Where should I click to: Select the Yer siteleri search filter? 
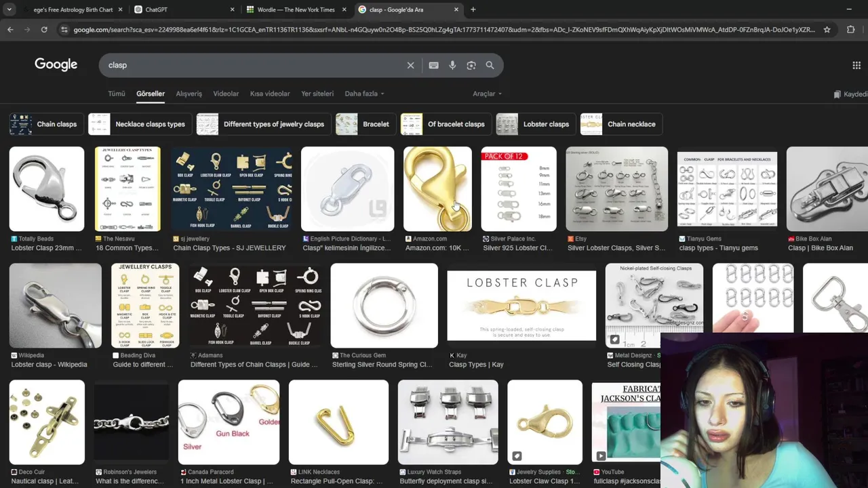pyautogui.click(x=317, y=94)
